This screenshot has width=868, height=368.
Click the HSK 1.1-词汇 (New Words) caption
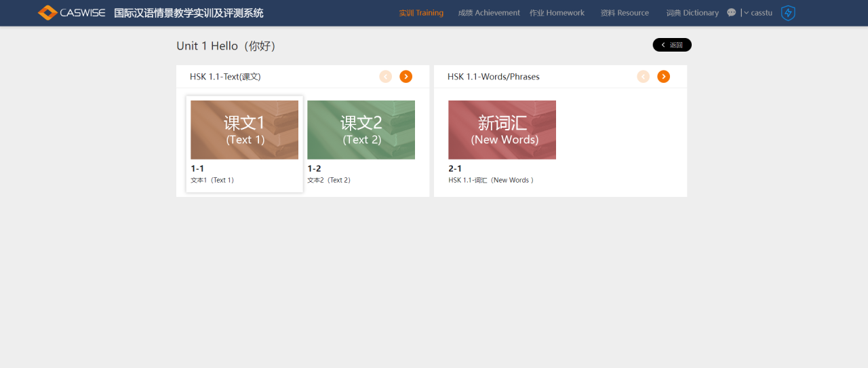(x=491, y=181)
